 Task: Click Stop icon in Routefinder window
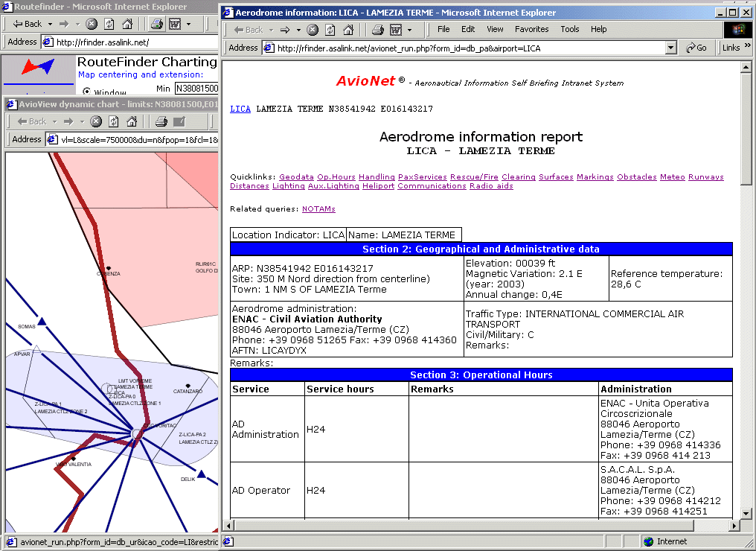pyautogui.click(x=92, y=24)
